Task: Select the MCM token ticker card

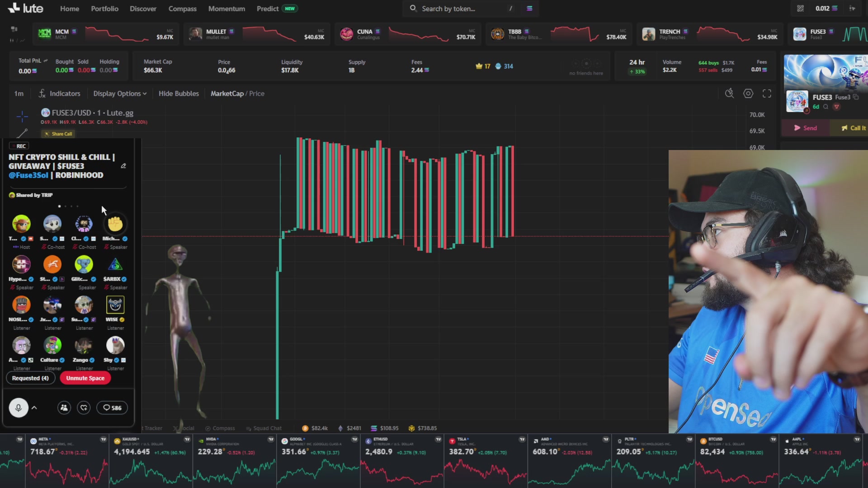Action: pos(107,34)
